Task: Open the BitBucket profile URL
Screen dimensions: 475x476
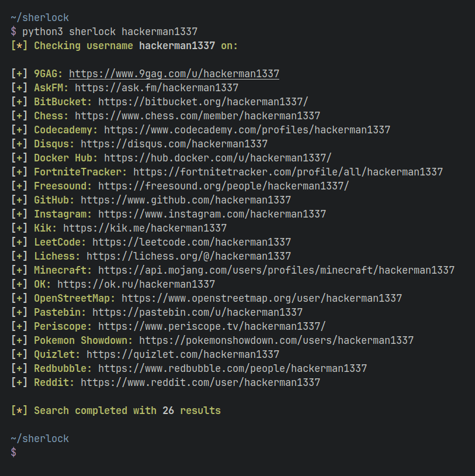Action: [x=203, y=102]
